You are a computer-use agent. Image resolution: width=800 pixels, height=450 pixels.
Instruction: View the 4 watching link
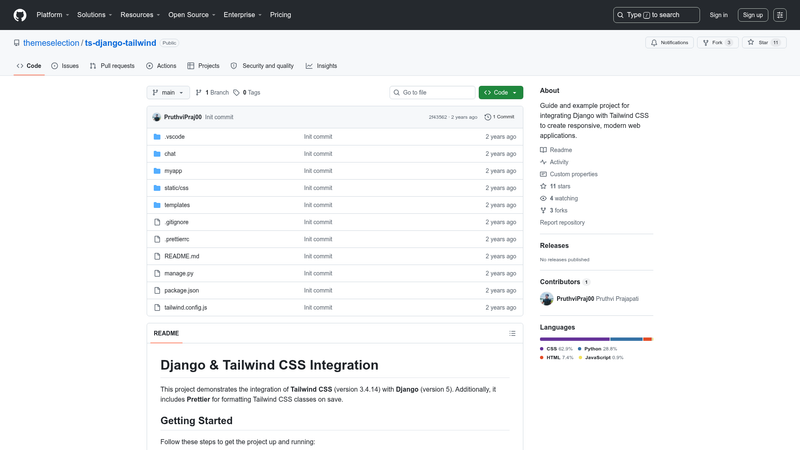tap(559, 198)
